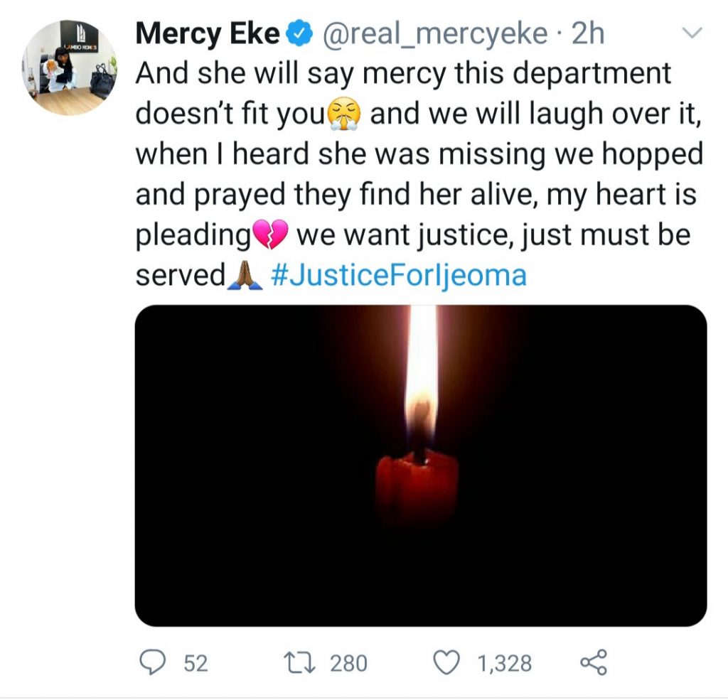The image size is (728, 700).
Task: Open the tweet options chevron menu
Action: click(x=691, y=33)
